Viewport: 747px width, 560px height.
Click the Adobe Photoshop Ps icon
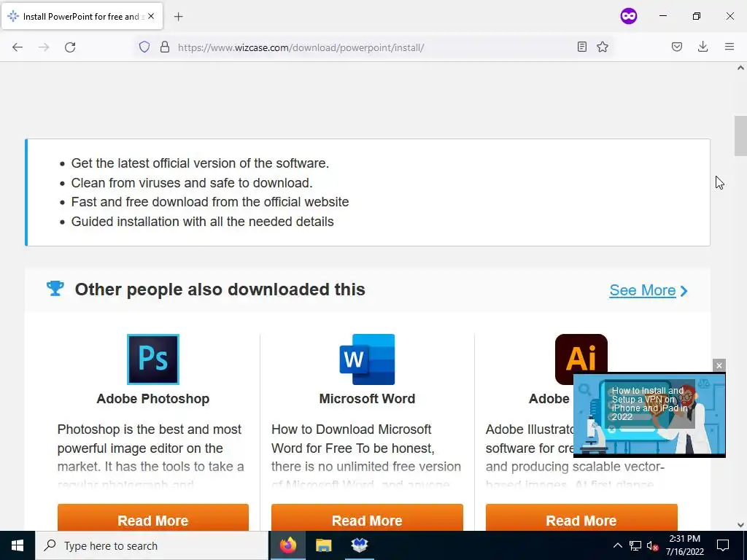[x=153, y=359]
